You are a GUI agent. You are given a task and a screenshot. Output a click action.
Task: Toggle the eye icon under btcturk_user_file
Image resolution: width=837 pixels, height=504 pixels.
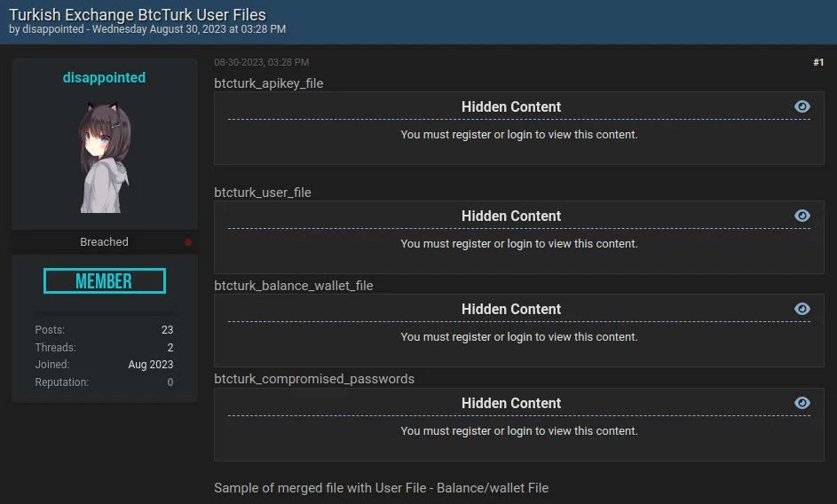click(801, 216)
